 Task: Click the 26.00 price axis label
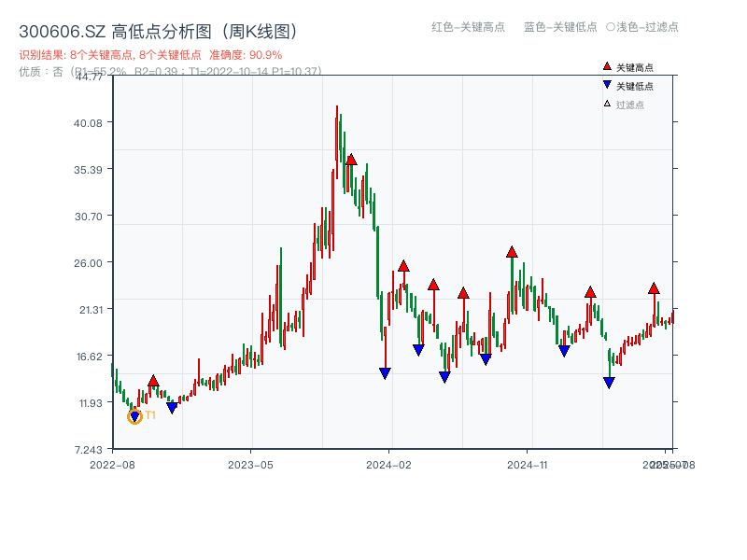click(x=88, y=263)
